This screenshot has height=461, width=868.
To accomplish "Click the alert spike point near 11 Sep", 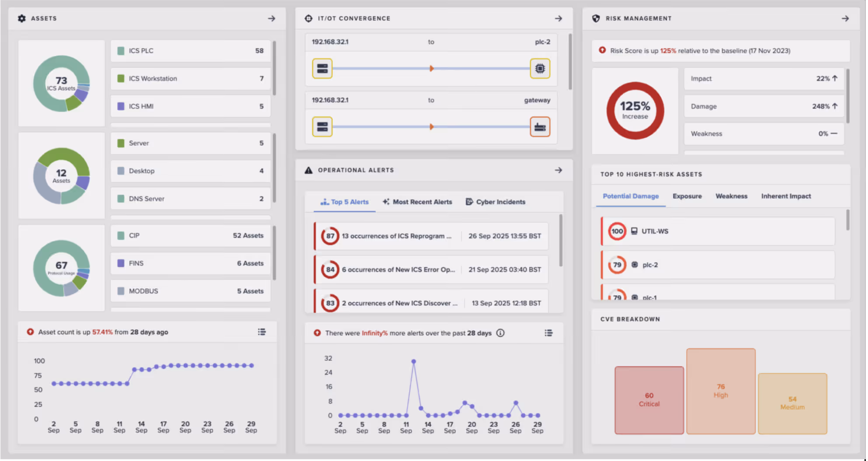I will [413, 362].
